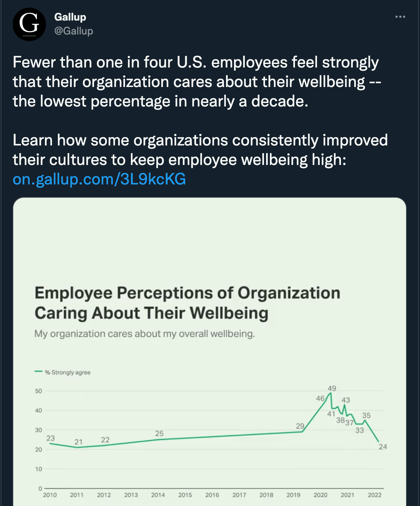420x506 pixels.
Task: Click the 29 data label near 2019
Action: [300, 426]
